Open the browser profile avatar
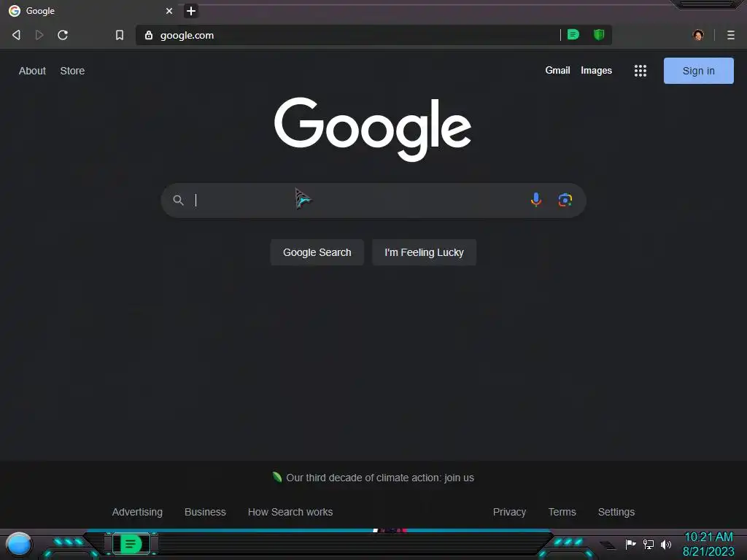The image size is (747, 560). (698, 35)
